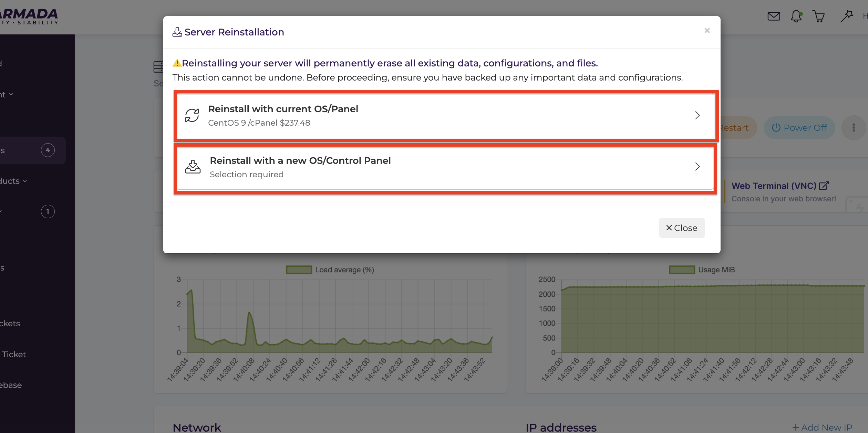
Task: Open the notifications bell icon
Action: [796, 16]
